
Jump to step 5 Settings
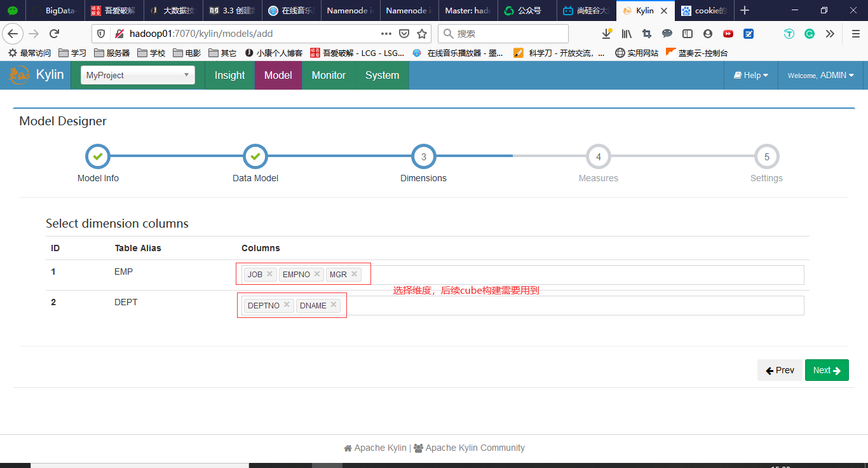pyautogui.click(x=767, y=156)
